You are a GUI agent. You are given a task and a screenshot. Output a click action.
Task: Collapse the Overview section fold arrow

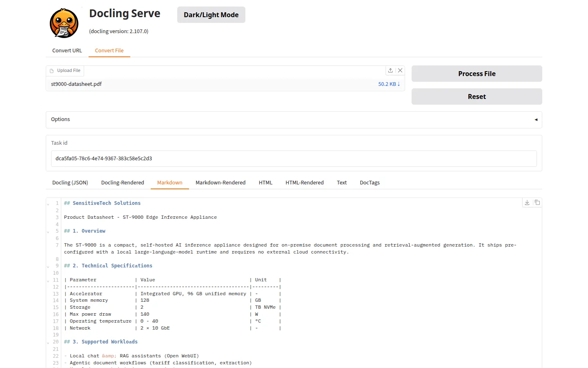tap(48, 232)
